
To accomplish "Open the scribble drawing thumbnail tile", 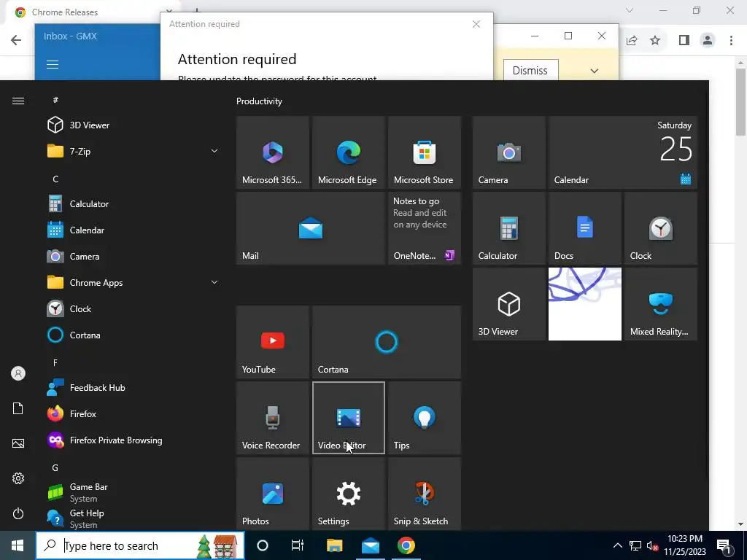I will pyautogui.click(x=584, y=304).
